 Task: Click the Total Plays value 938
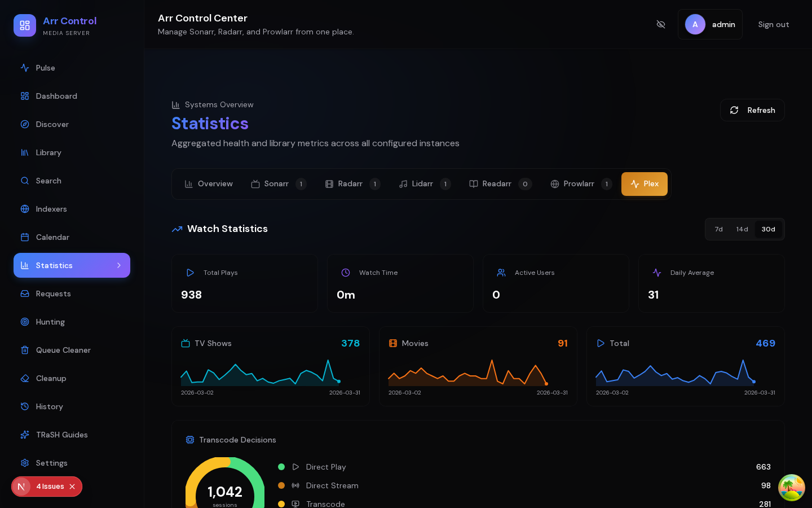[192, 295]
